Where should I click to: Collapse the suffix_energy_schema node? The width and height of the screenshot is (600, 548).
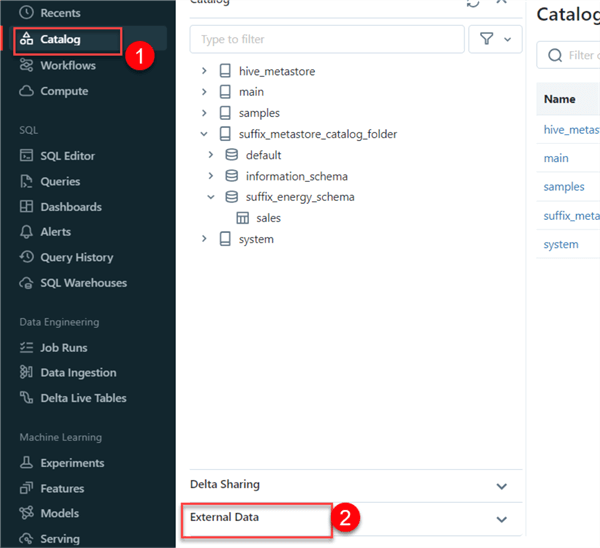click(211, 197)
